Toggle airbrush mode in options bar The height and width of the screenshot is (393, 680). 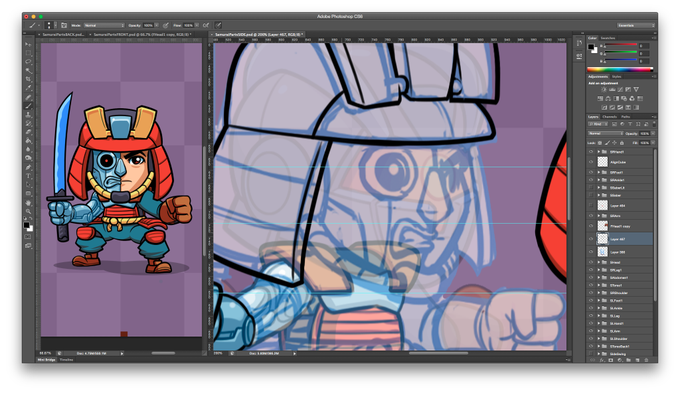click(206, 26)
